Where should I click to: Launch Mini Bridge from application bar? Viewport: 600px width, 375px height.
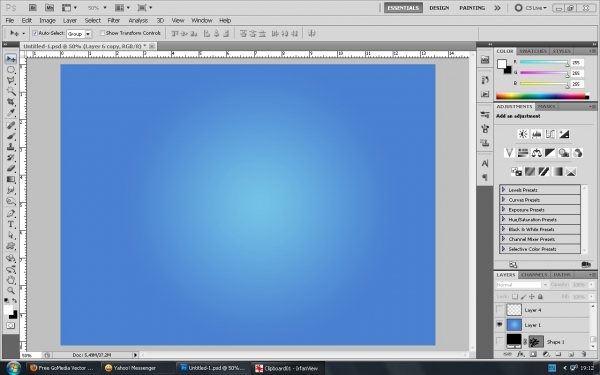49,7
